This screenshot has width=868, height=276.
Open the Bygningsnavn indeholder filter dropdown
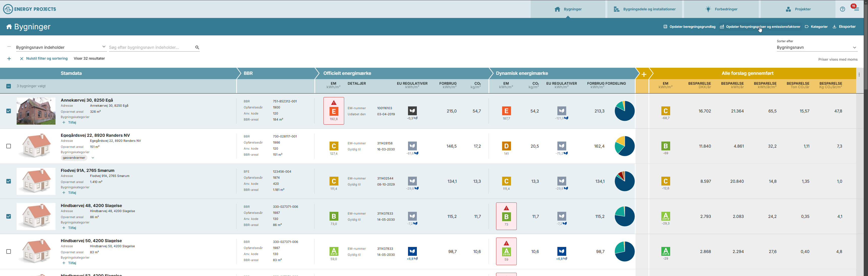(x=61, y=47)
